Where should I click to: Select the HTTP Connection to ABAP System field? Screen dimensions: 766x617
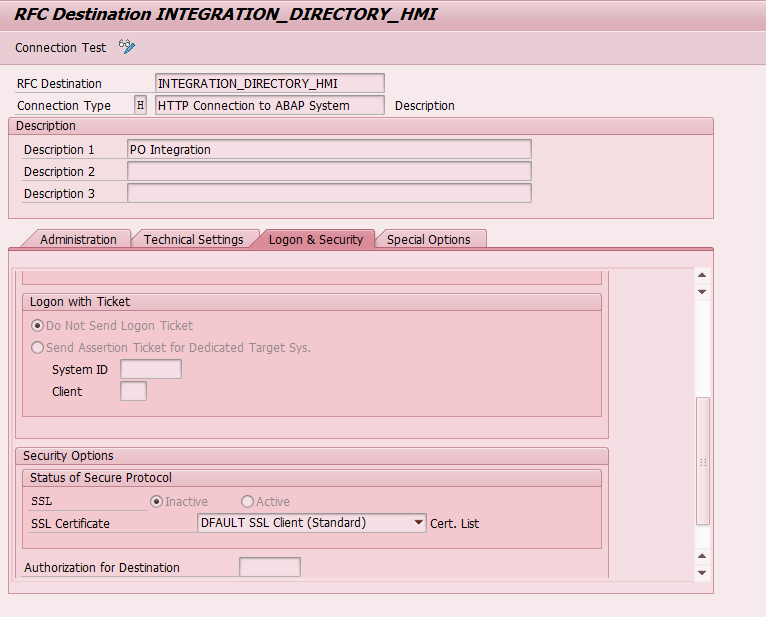270,106
